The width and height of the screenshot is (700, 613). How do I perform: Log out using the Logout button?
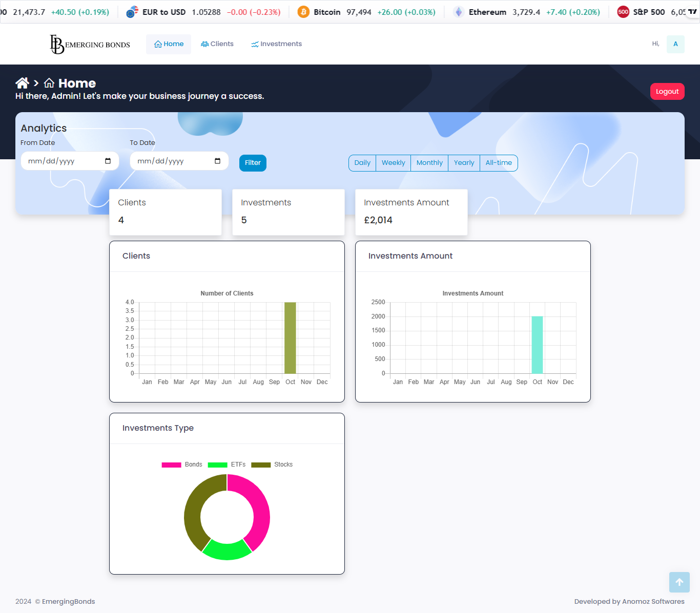[667, 92]
